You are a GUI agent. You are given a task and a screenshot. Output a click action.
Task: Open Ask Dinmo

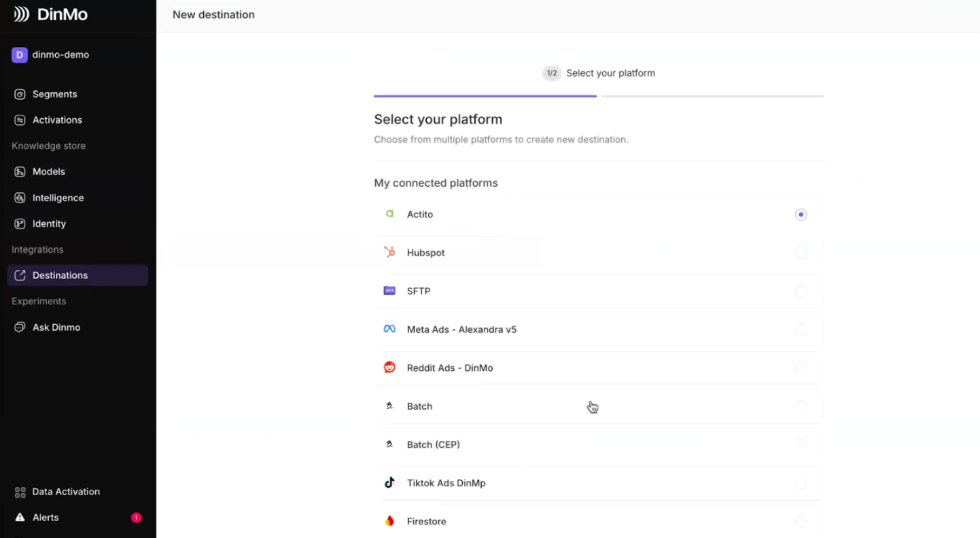pyautogui.click(x=77, y=327)
